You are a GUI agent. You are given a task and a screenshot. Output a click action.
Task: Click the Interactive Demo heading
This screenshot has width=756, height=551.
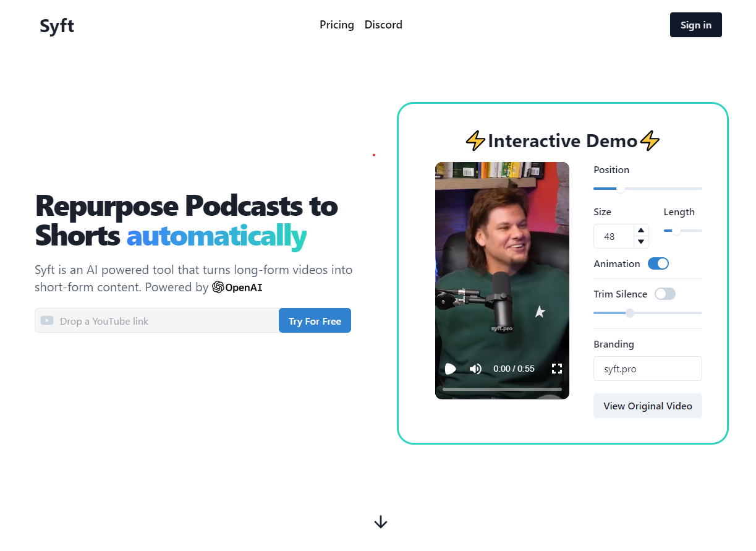coord(563,141)
